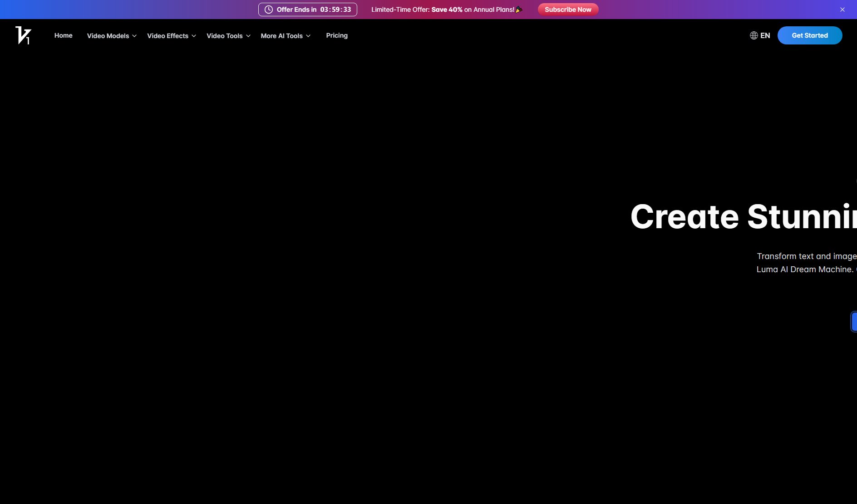Select Home in the navigation bar
Viewport: 857px width, 504px height.
tap(63, 35)
